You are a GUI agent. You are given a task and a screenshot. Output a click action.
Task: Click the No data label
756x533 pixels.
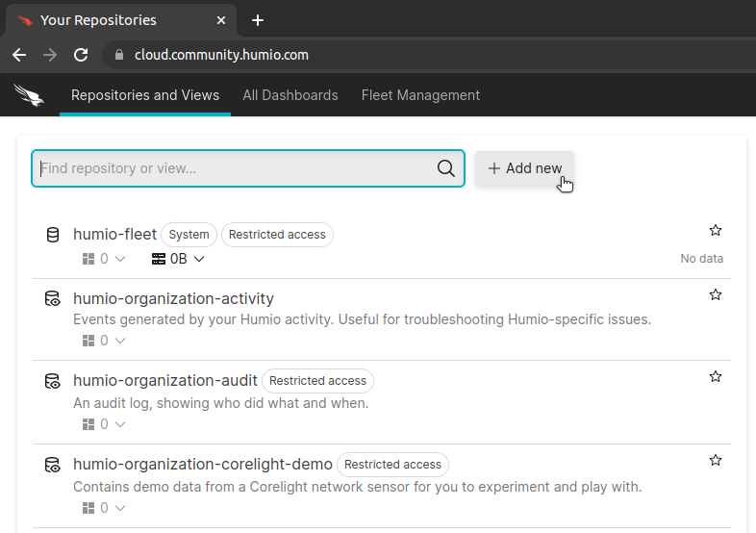coord(701,259)
